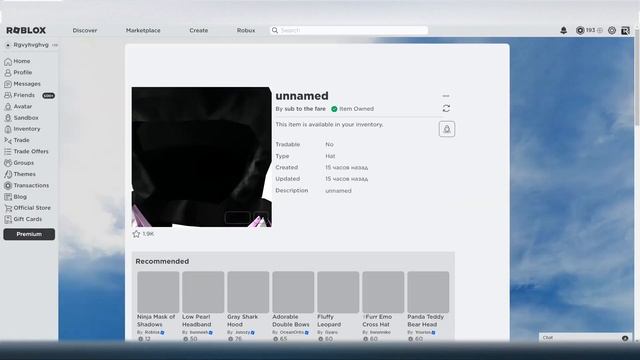Image resolution: width=640 pixels, height=360 pixels.
Task: Click the refresh arrows icon
Action: pyautogui.click(x=446, y=109)
